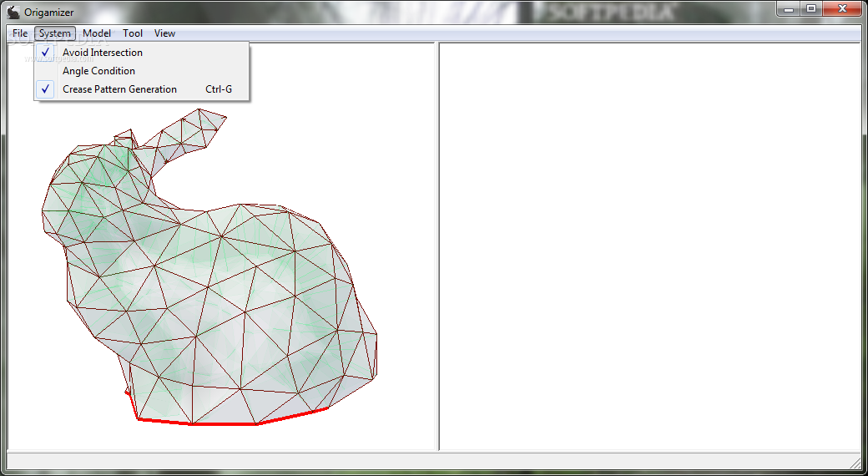Toggle Crease Pattern Generation option

pos(141,89)
